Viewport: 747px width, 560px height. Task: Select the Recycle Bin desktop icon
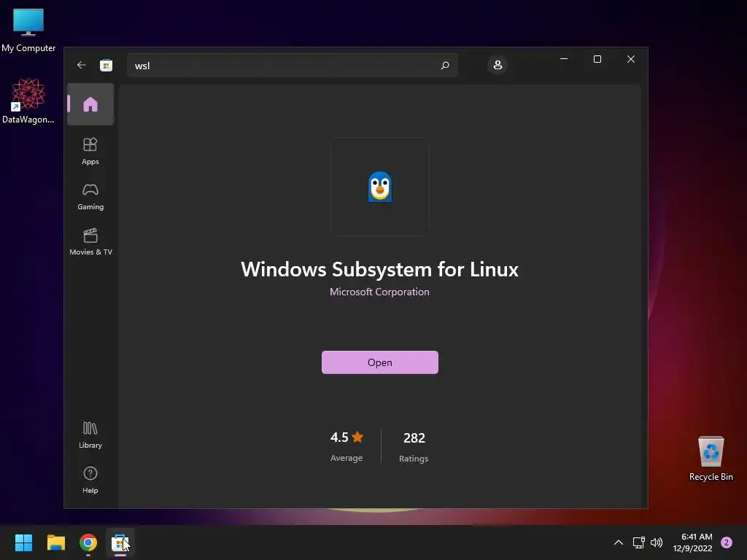711,458
